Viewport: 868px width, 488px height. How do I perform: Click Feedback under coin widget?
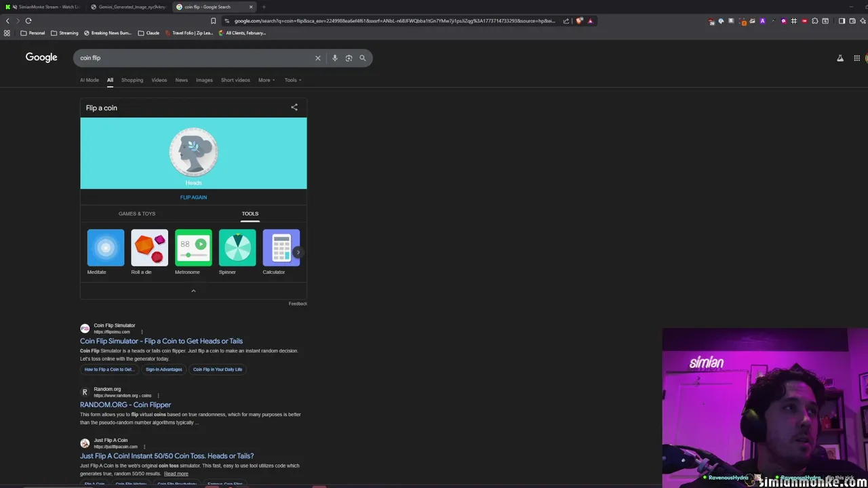[x=298, y=304]
